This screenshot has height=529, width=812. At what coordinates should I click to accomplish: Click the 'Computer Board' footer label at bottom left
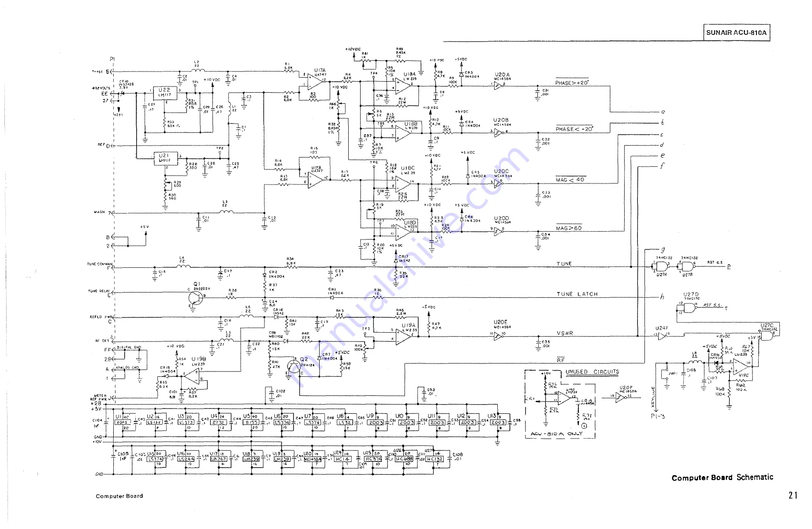119,496
